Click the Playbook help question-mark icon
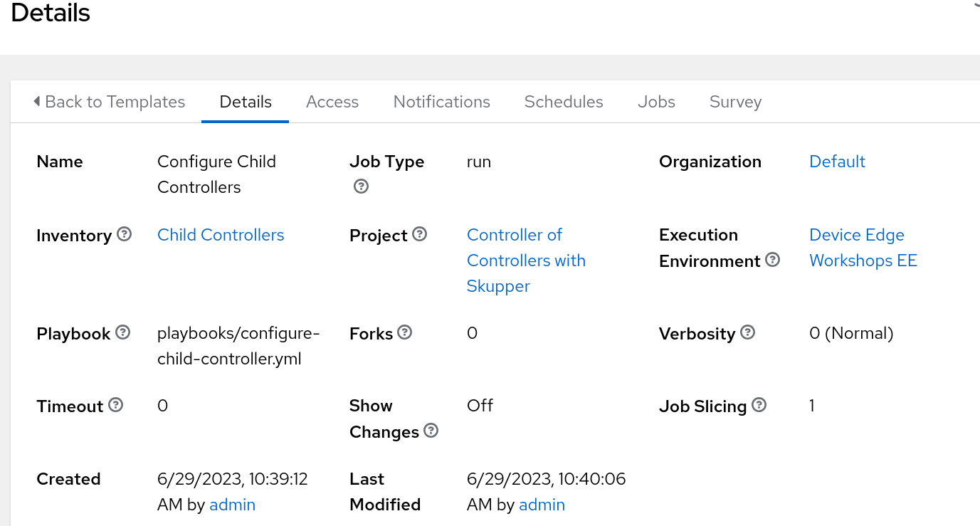Image resolution: width=980 pixels, height=526 pixels. [123, 332]
